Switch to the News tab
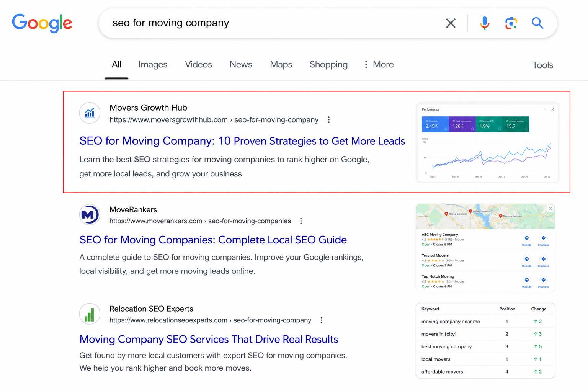The height and width of the screenshot is (392, 588). (241, 65)
